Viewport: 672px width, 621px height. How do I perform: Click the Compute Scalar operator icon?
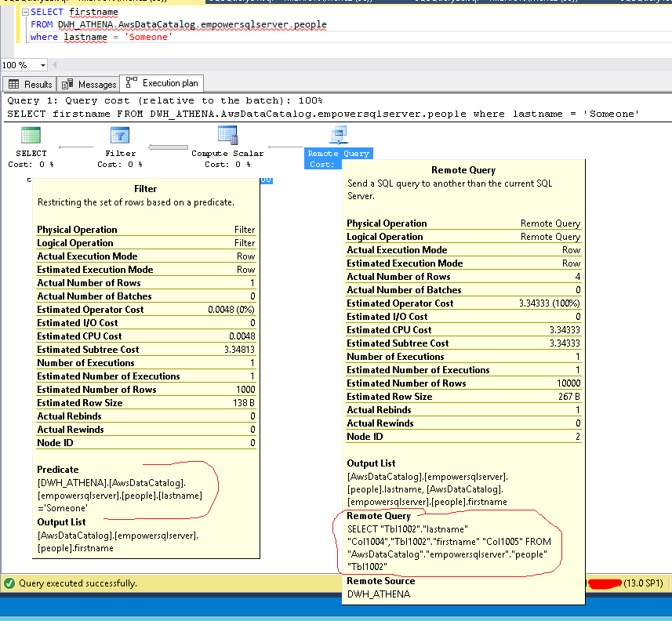[x=227, y=136]
